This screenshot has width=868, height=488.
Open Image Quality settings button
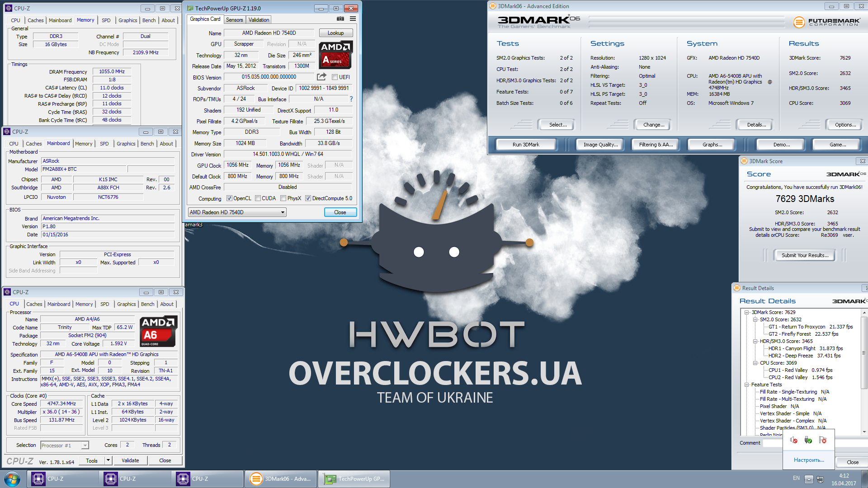coord(600,145)
